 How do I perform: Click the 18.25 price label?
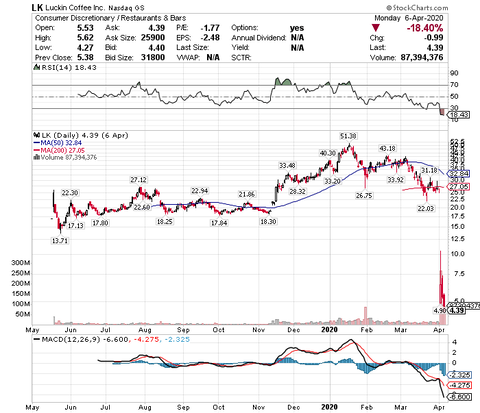coord(165,221)
